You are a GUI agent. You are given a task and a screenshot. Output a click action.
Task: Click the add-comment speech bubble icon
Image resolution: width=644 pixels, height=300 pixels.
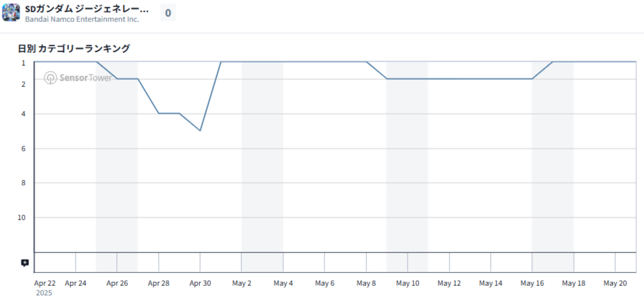pos(24,263)
